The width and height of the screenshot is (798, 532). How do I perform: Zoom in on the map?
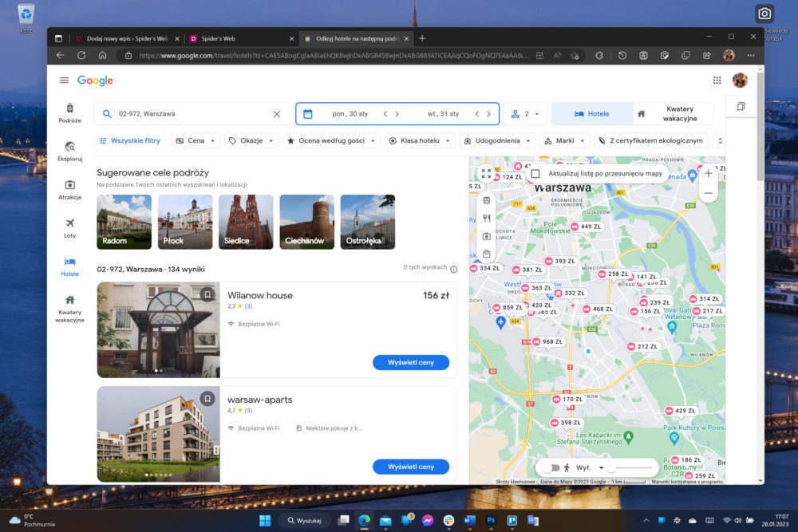(708, 173)
